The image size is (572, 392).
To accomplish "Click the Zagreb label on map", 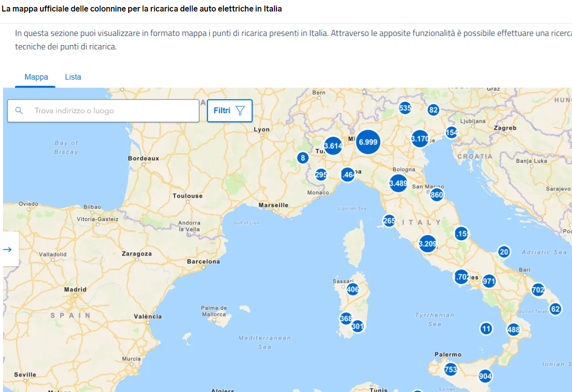I will click(505, 128).
